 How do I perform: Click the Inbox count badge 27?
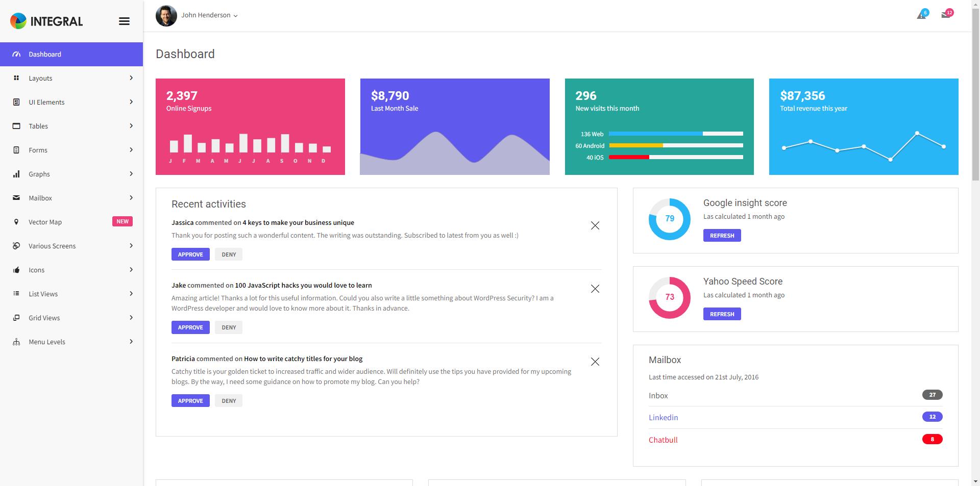coord(933,395)
